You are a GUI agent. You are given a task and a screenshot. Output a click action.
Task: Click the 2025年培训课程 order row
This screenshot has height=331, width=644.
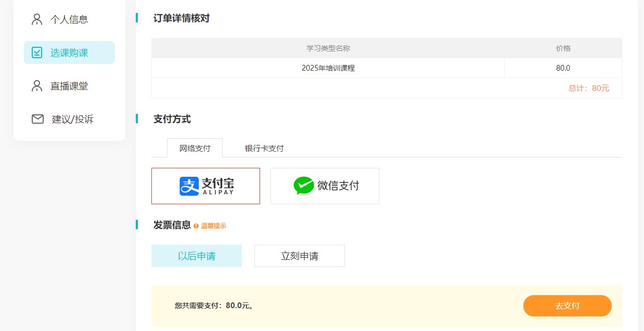tap(328, 68)
